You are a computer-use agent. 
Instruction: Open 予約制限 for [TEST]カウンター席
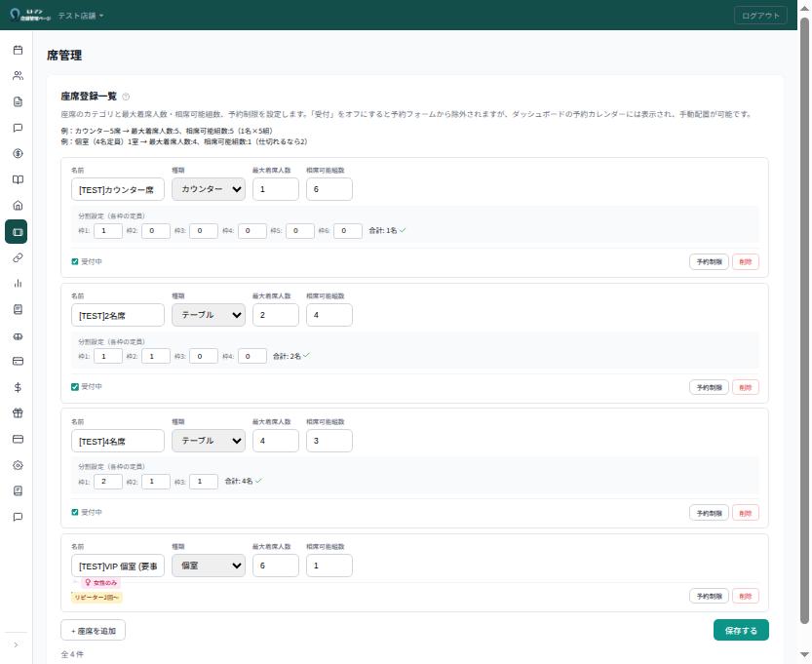(709, 262)
